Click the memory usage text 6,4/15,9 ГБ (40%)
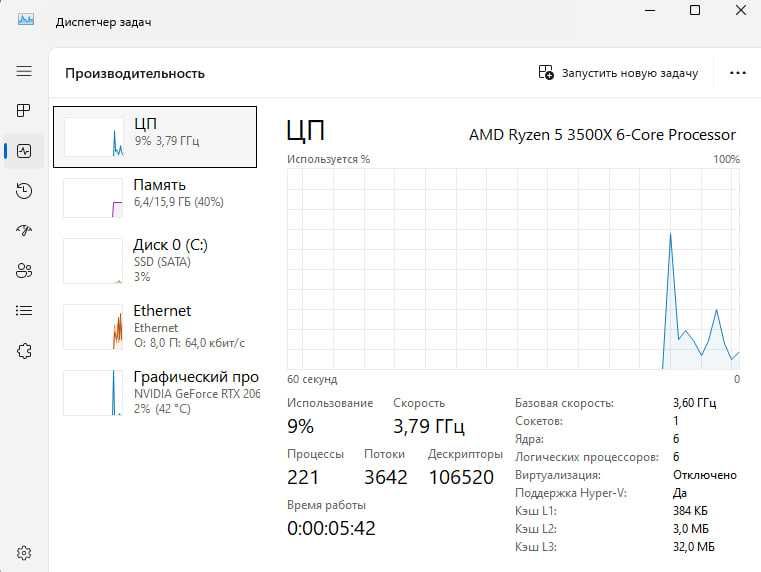The height and width of the screenshot is (572, 761). [179, 202]
